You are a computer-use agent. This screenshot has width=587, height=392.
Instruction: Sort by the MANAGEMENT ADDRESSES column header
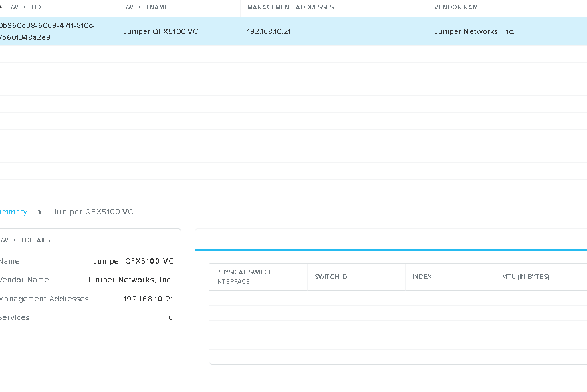click(291, 7)
